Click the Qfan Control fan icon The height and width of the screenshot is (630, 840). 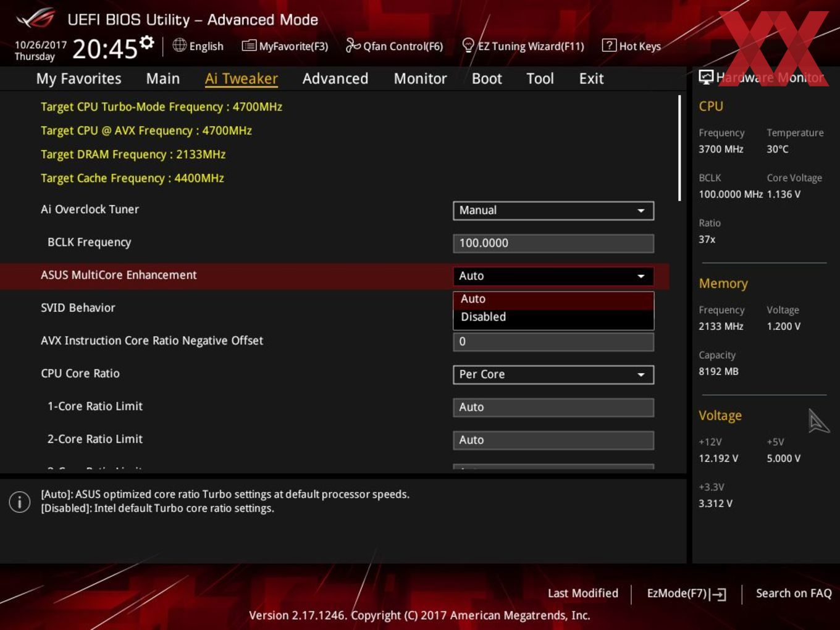click(353, 45)
